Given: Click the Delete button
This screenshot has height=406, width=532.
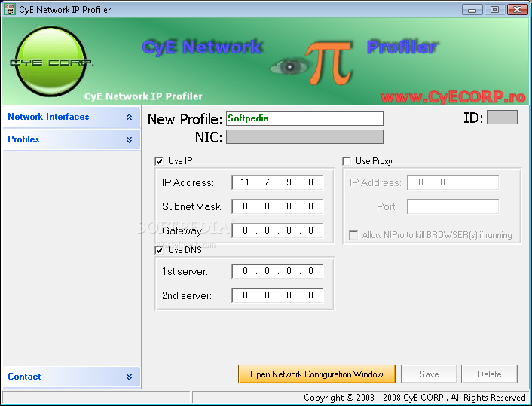Looking at the screenshot, I should (x=489, y=374).
